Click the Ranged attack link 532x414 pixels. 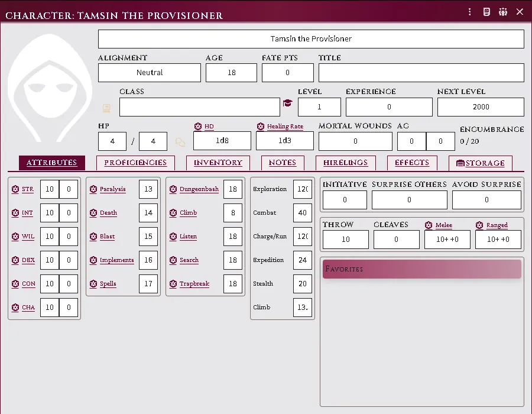[497, 225]
